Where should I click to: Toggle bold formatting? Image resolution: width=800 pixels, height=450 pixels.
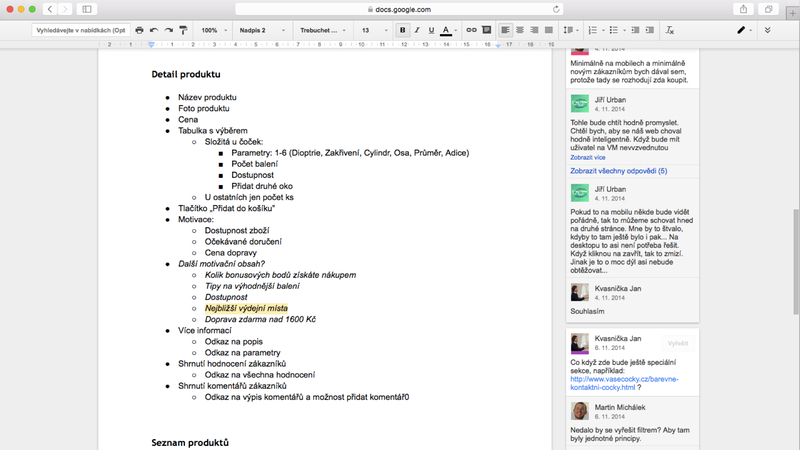coord(403,31)
